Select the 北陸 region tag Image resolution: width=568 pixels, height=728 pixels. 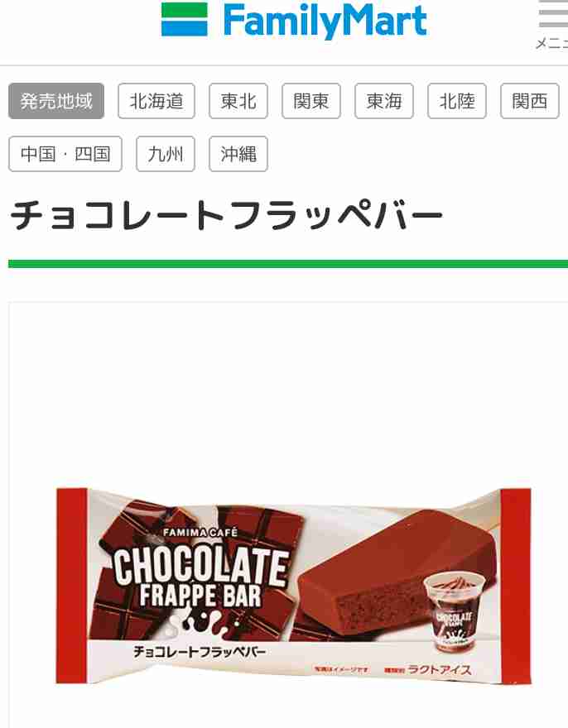point(457,101)
